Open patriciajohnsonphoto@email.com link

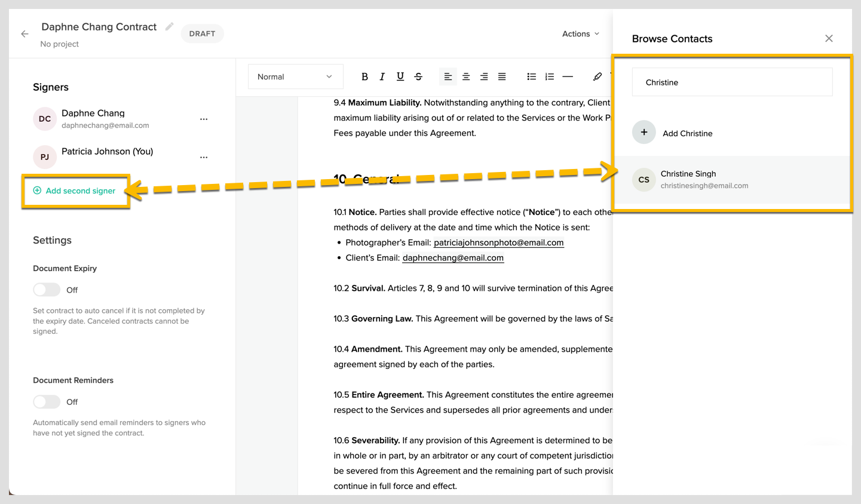coord(499,242)
